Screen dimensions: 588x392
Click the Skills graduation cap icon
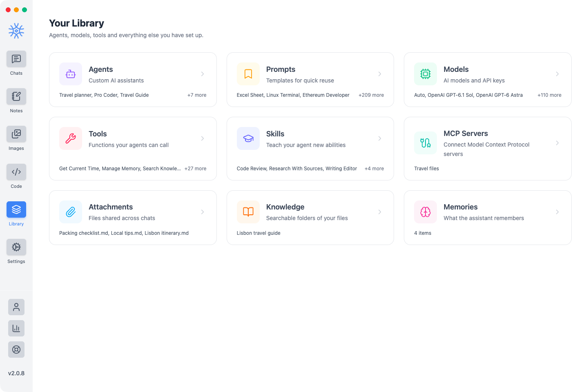click(x=248, y=138)
